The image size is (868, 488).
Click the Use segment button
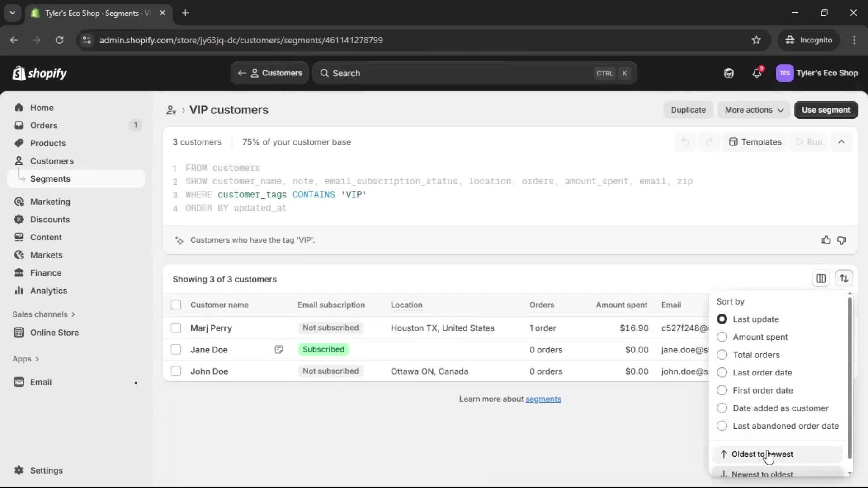pyautogui.click(x=826, y=110)
